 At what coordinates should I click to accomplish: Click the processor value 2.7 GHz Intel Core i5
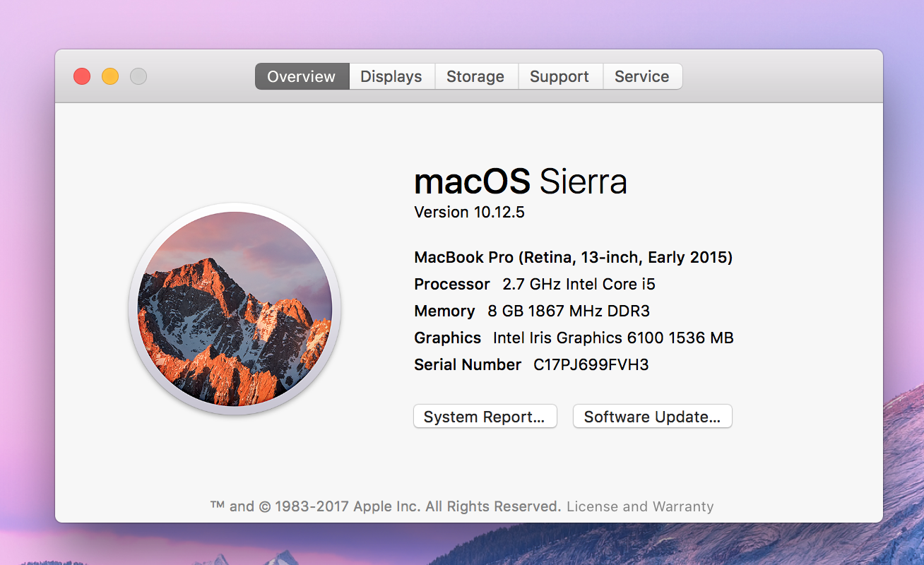pyautogui.click(x=579, y=284)
